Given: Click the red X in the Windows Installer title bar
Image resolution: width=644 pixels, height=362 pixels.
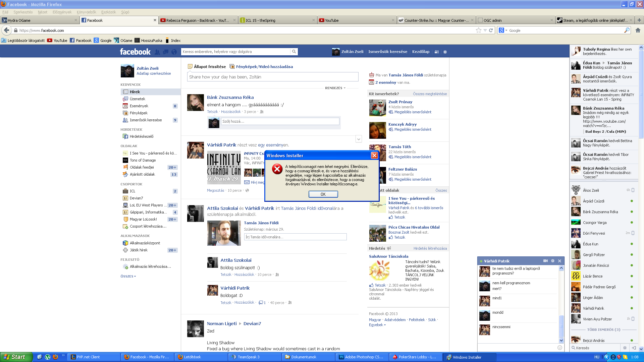Looking at the screenshot, I should pyautogui.click(x=374, y=156).
